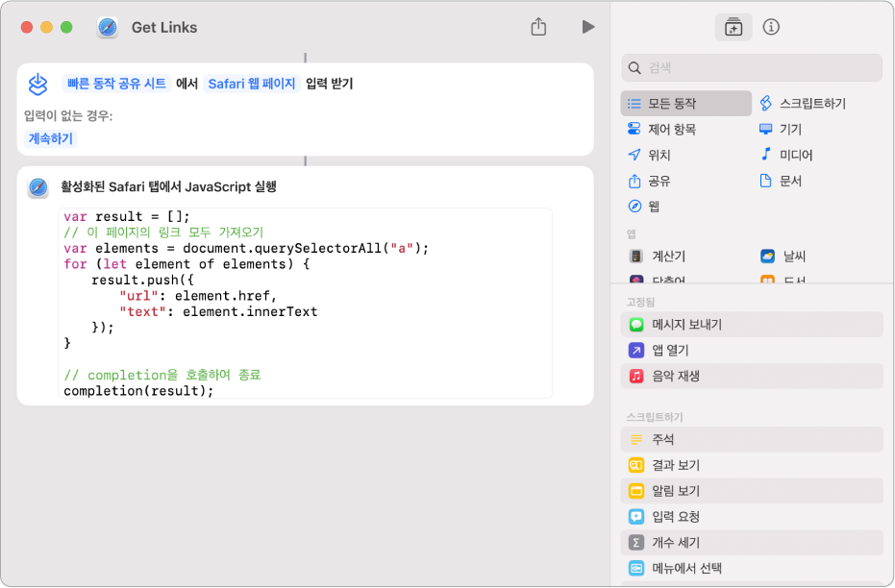Select the 공유 category

tap(649, 181)
